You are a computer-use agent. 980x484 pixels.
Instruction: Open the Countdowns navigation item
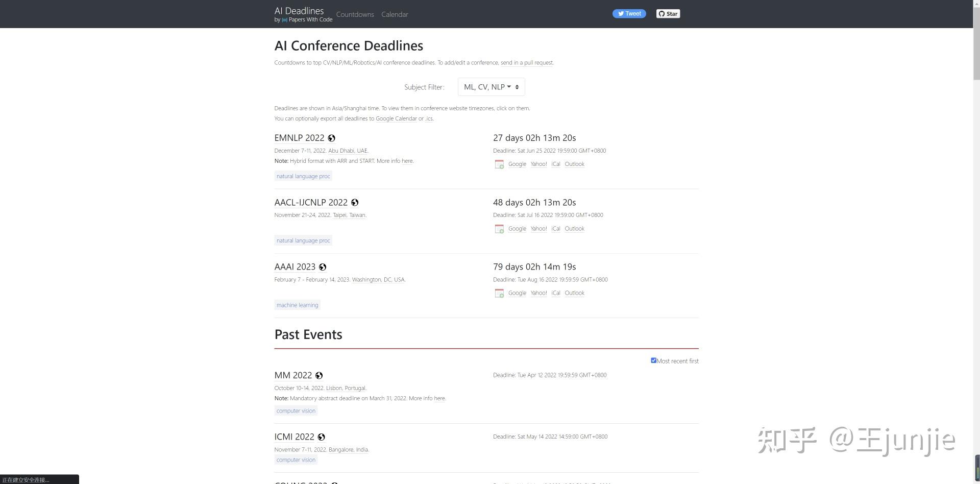click(355, 14)
